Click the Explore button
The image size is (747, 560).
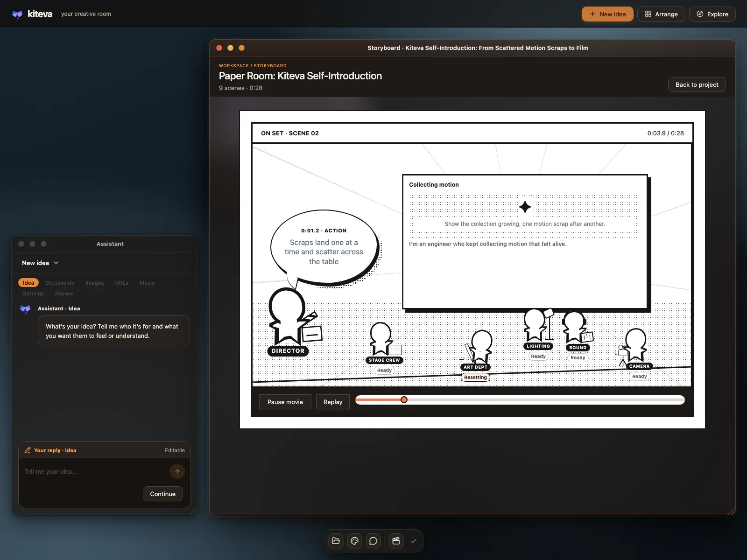point(712,14)
